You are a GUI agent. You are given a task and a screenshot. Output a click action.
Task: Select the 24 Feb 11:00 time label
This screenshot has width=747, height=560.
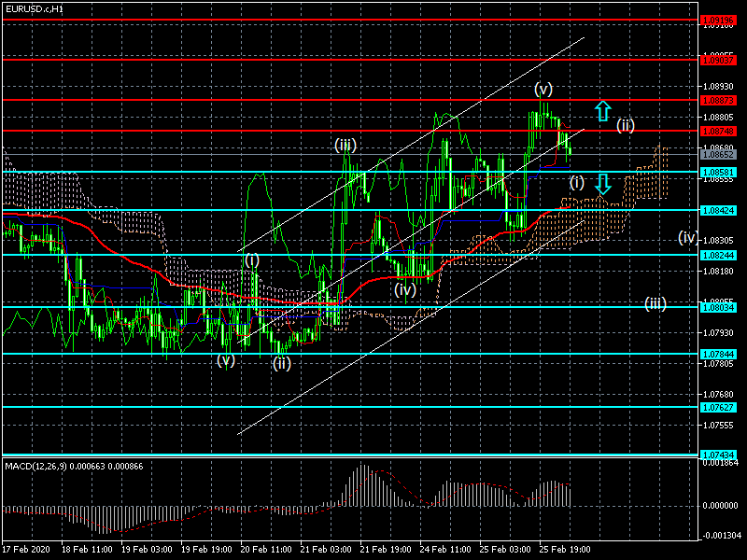(x=445, y=549)
